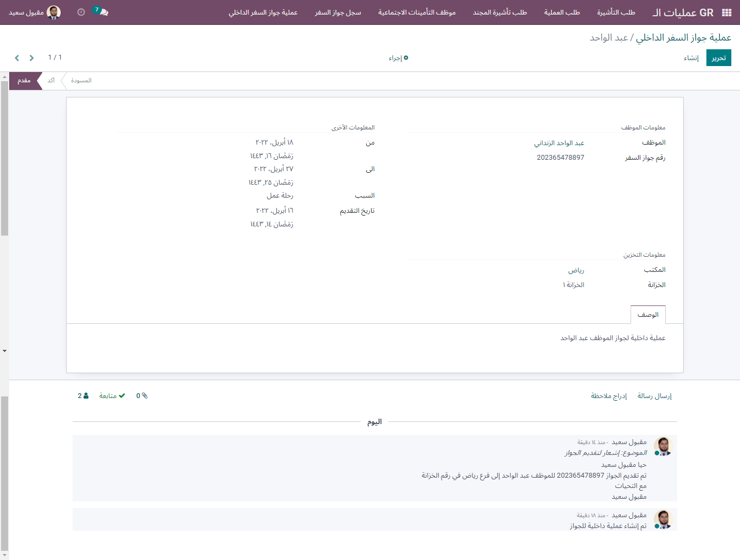Toggle the متابعة following checkmark
Viewport: 740px width, 560px height.
[x=112, y=396]
